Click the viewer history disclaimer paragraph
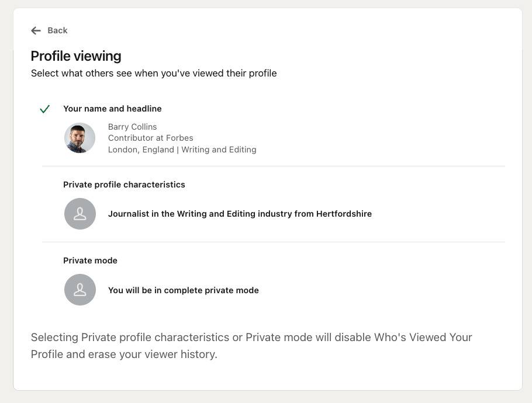Viewport: 532px width, 403px height. [251, 346]
